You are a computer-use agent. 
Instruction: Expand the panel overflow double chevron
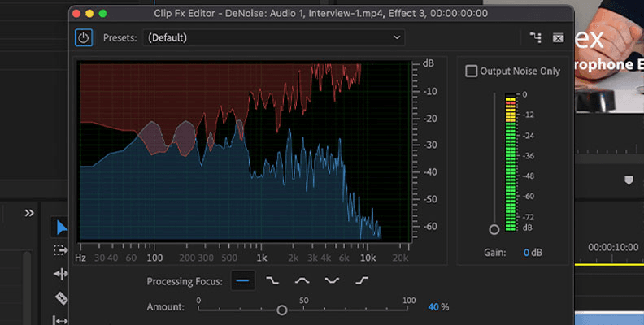coord(29,213)
